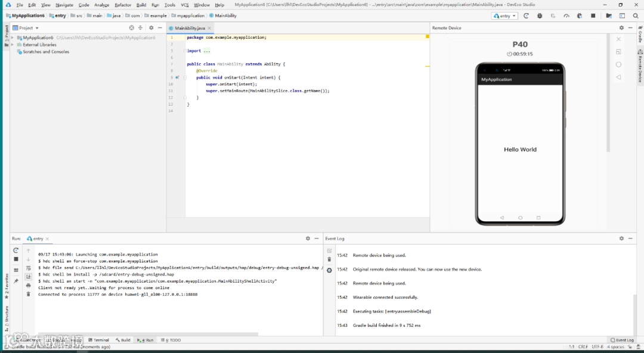Toggle pin tab in Run panel
This screenshot has height=353, width=644.
16,281
